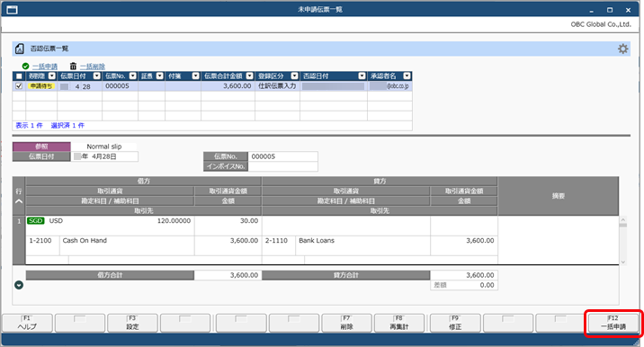644x347 pixels.
Task: Open the 伝票No. column filter dropdown
Action: (132, 76)
